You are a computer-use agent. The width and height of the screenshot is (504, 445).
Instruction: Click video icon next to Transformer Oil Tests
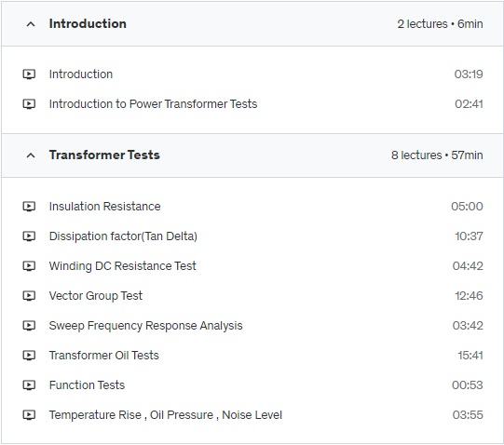29,356
